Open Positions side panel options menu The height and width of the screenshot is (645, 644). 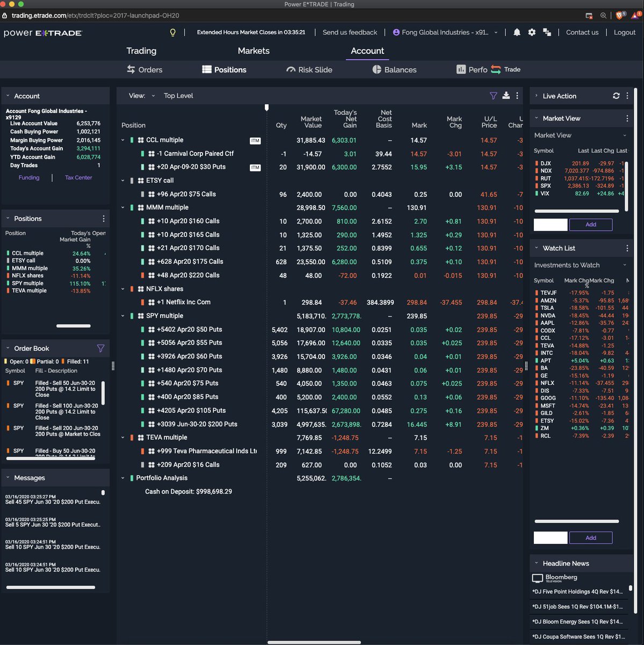tap(104, 219)
